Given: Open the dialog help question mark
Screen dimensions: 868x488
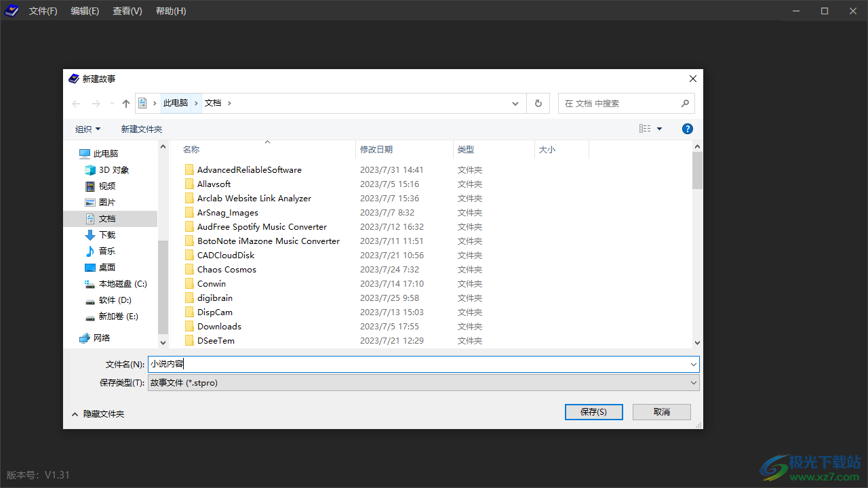Looking at the screenshot, I should tap(687, 129).
